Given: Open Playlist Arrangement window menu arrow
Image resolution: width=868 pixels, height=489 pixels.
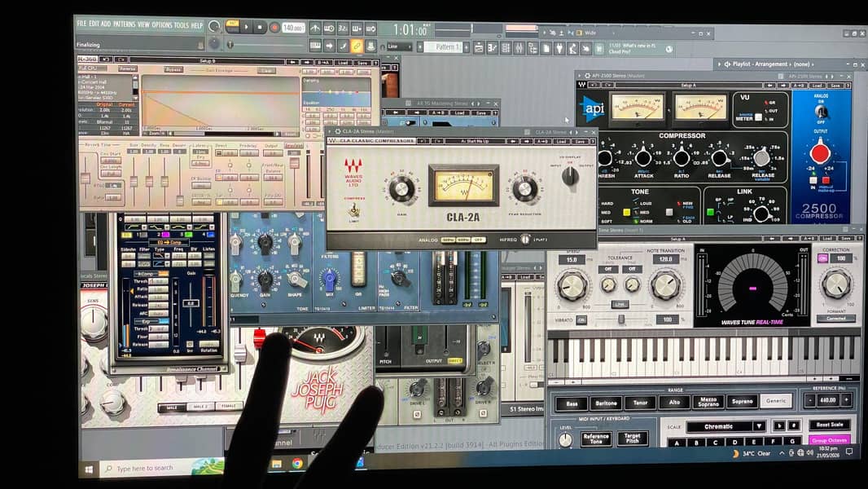Looking at the screenshot, I should 720,64.
